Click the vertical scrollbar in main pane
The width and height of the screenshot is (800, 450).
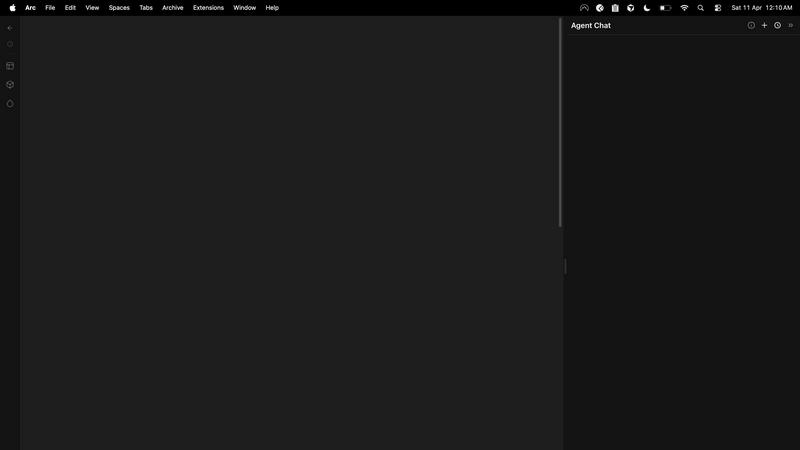pos(560,122)
